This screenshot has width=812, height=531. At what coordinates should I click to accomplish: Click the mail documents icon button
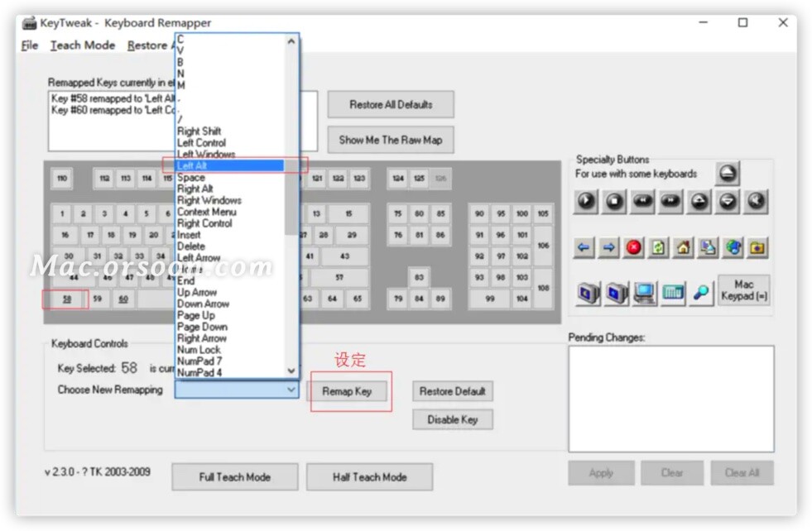pyautogui.click(x=708, y=248)
